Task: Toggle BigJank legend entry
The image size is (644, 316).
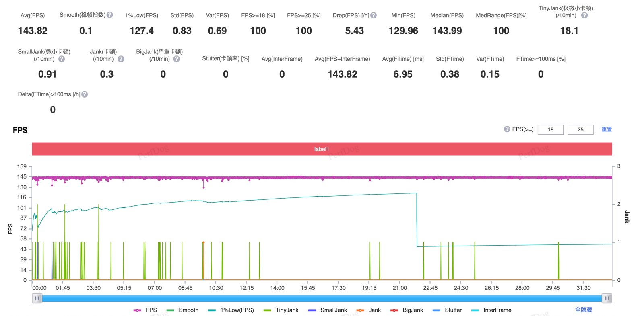Action: click(407, 310)
